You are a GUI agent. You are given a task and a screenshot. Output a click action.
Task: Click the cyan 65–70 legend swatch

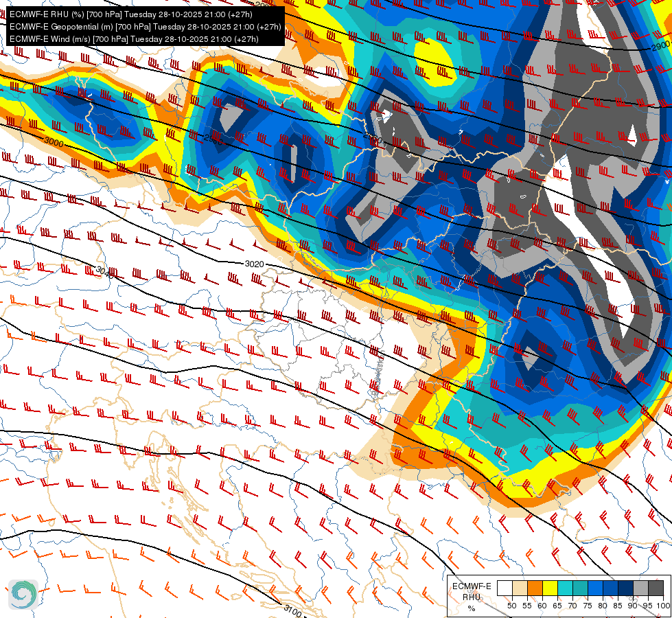pos(566,588)
